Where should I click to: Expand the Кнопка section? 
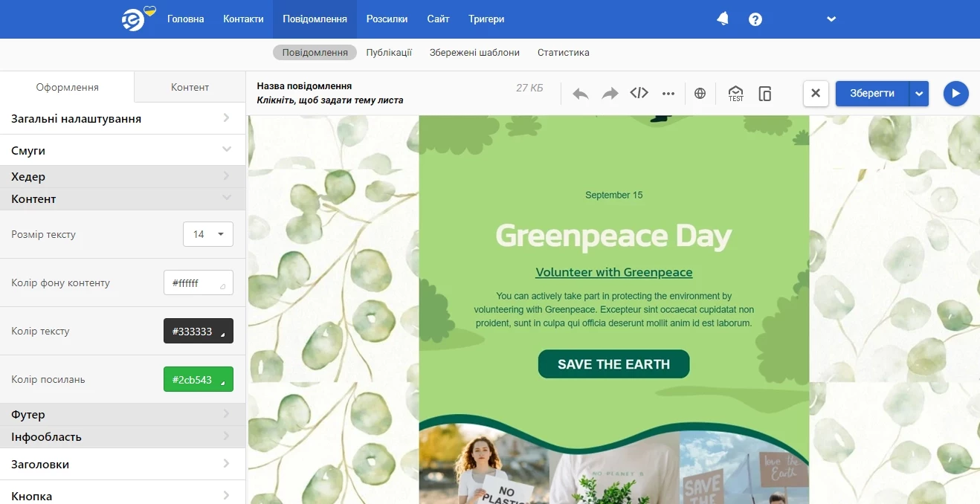123,493
